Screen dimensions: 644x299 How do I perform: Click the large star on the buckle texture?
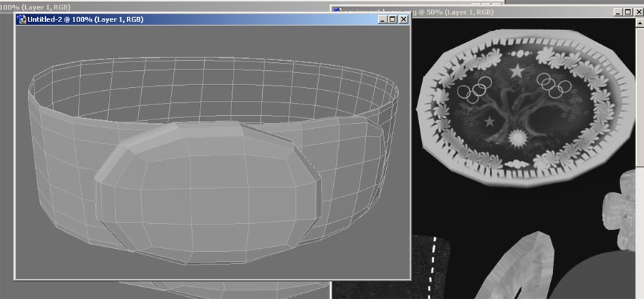tap(516, 70)
